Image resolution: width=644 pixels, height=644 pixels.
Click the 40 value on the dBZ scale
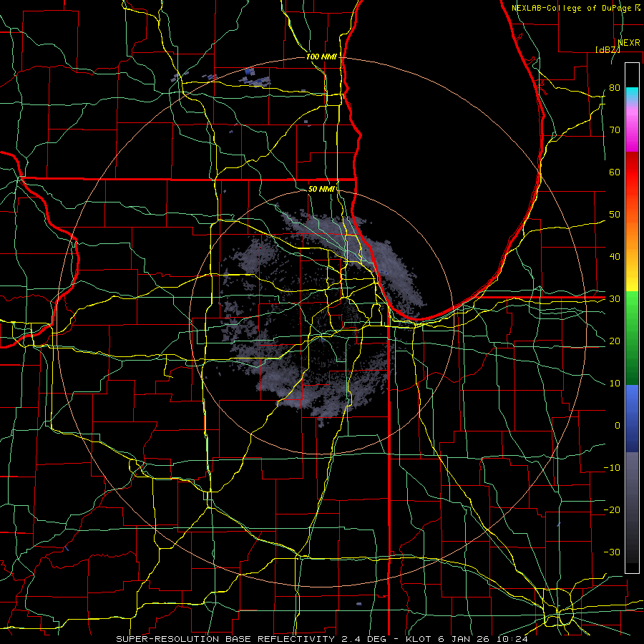[615, 257]
